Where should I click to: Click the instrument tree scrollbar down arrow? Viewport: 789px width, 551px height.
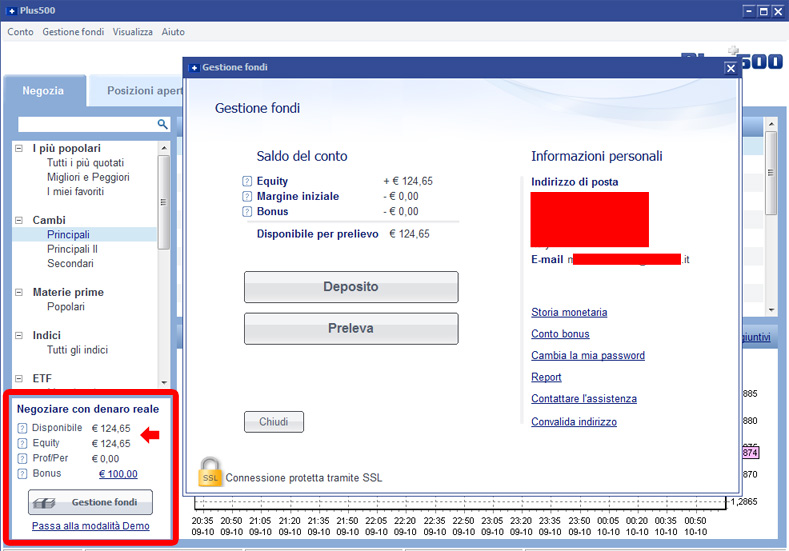(x=164, y=383)
